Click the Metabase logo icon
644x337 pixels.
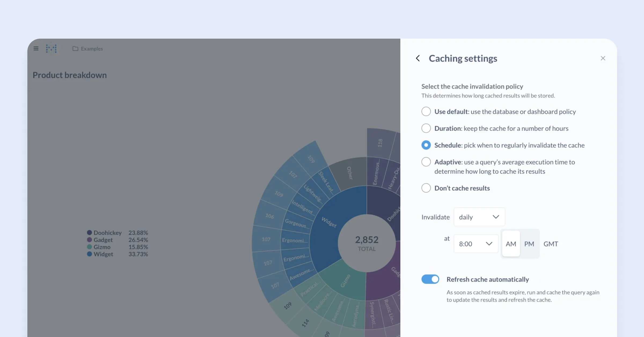click(51, 49)
